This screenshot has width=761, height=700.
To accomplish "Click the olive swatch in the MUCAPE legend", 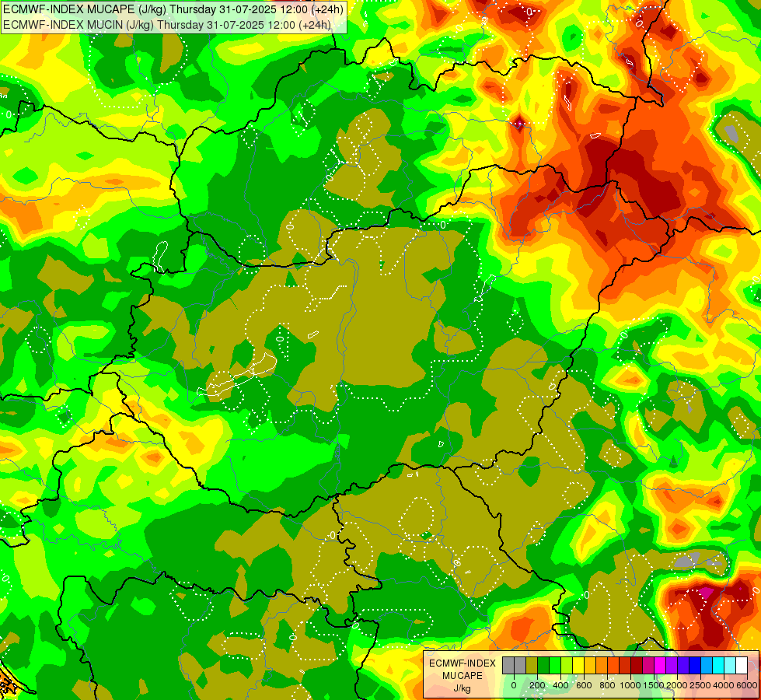I will click(532, 665).
